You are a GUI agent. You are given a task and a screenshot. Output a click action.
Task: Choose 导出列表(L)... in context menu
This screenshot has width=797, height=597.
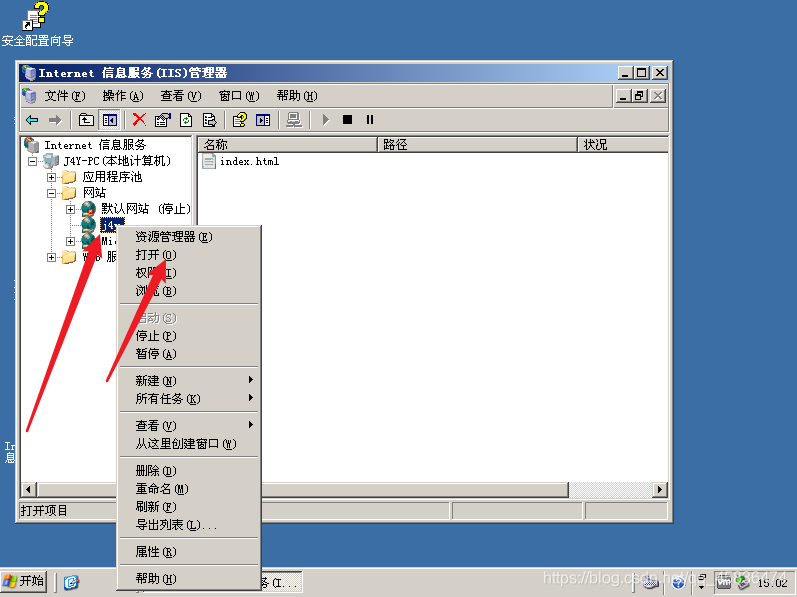[189, 524]
